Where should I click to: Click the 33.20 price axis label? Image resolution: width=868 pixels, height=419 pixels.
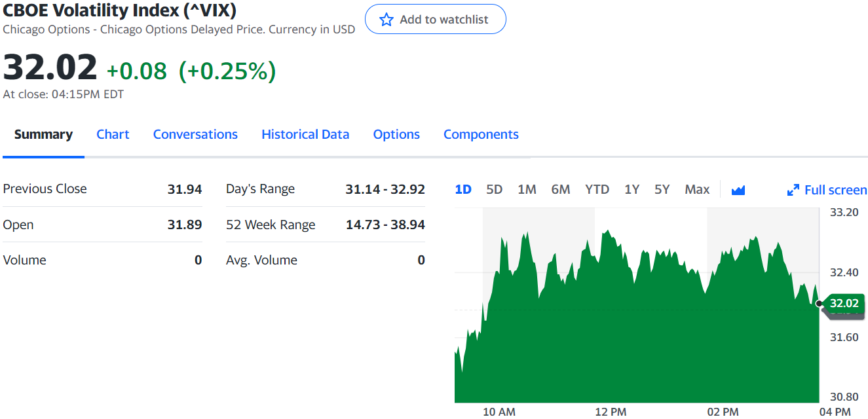click(x=844, y=212)
